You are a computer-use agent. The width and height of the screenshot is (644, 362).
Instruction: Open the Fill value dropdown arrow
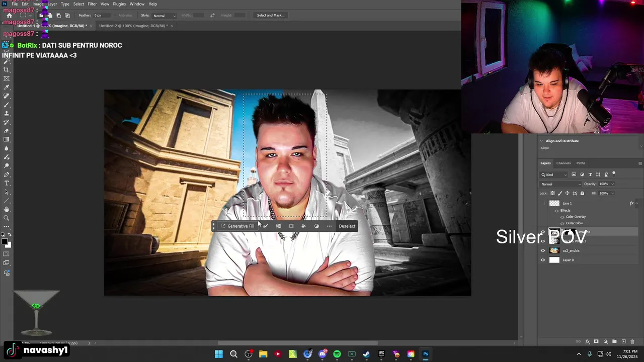[612, 193]
